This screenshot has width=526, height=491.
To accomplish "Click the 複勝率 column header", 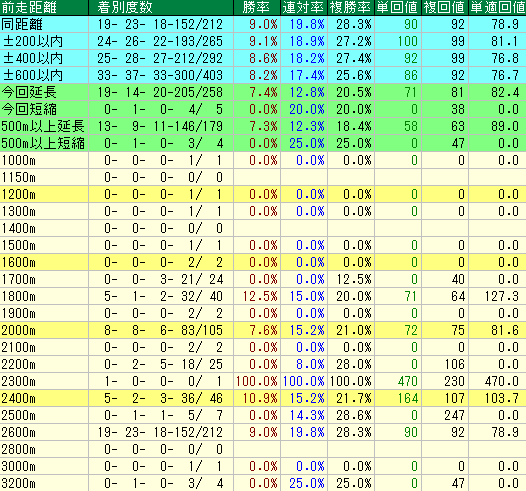I will coord(351,7).
